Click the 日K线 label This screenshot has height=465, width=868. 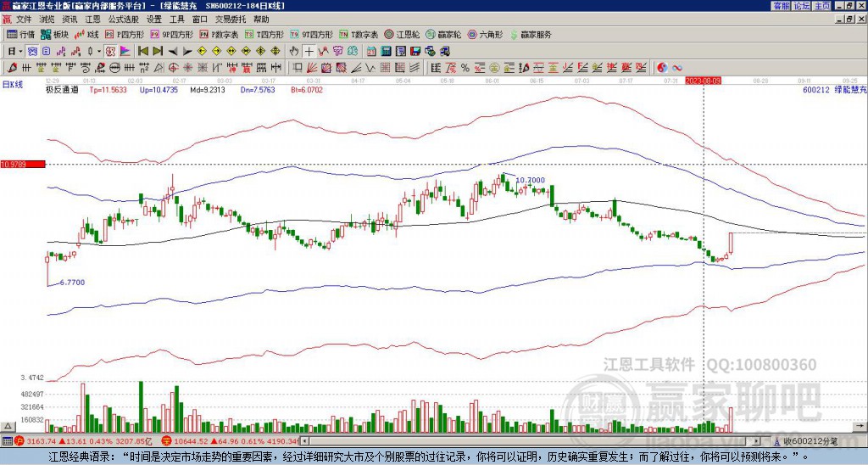coord(13,85)
